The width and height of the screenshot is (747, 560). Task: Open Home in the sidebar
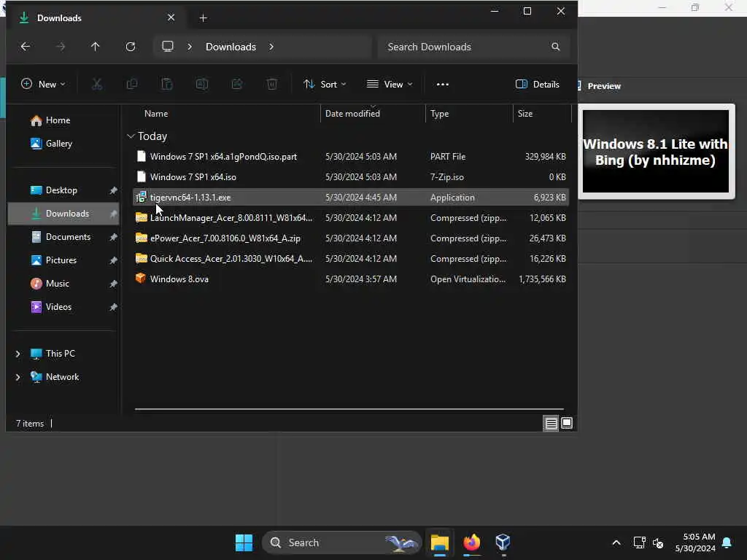[63, 120]
